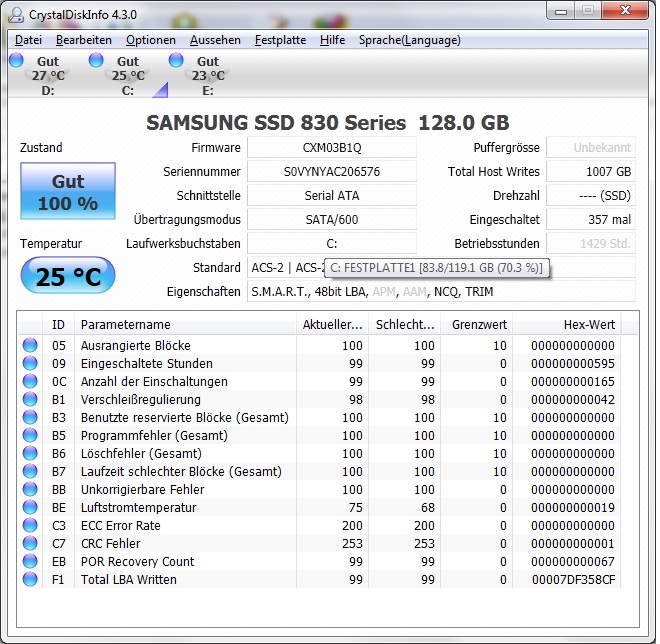
Task: Open the Aussehen menu
Action: pos(215,40)
